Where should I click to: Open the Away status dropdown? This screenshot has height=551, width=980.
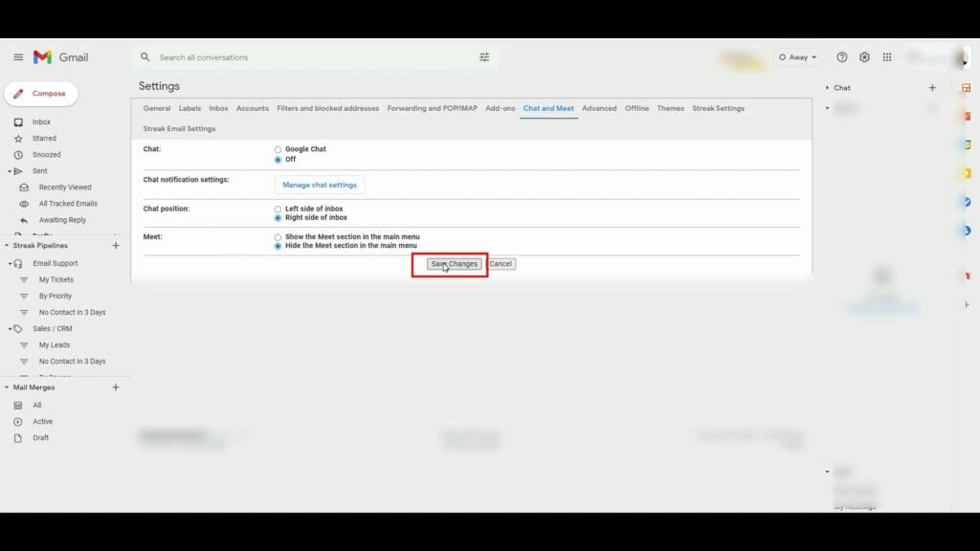(x=798, y=56)
